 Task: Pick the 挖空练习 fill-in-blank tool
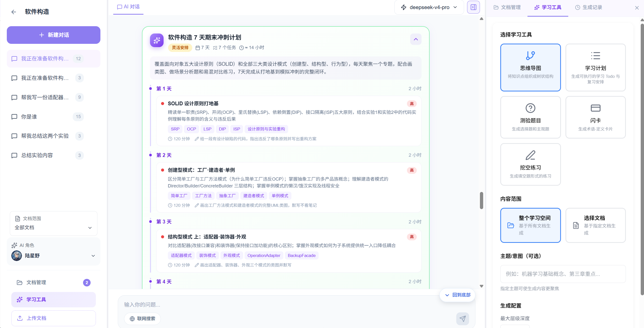531,164
